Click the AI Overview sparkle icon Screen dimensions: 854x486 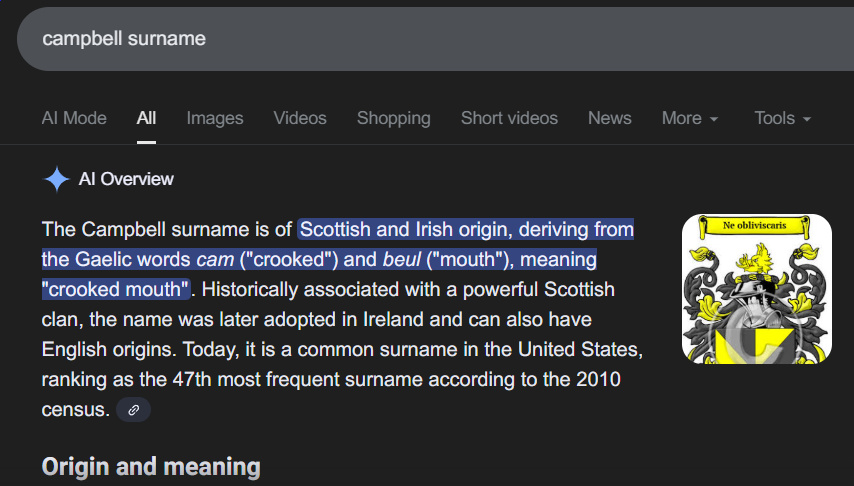click(x=57, y=179)
